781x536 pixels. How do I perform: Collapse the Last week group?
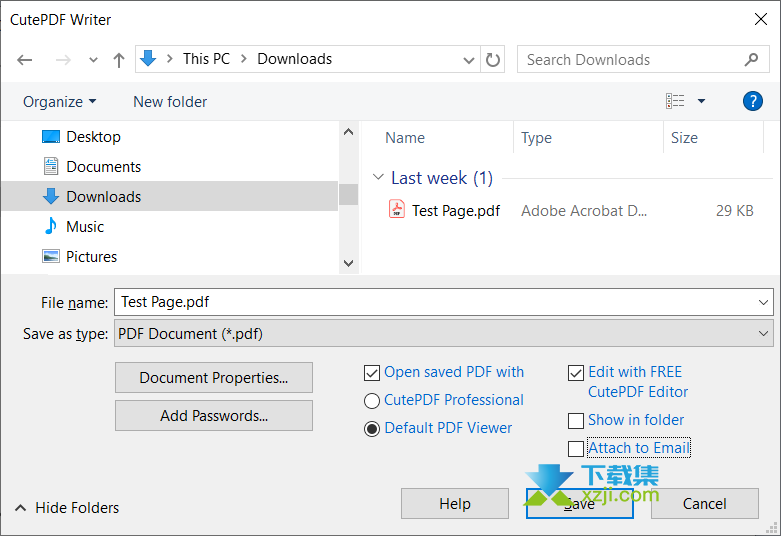tap(379, 177)
